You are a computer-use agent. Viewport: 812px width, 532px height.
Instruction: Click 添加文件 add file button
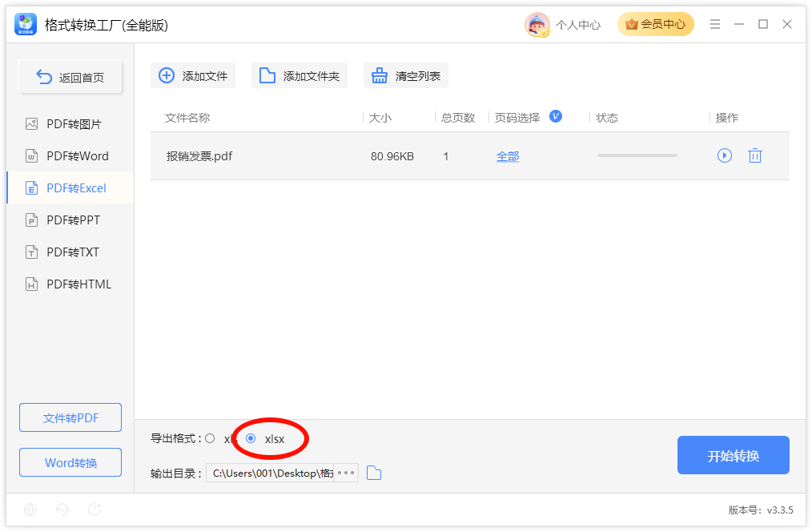coord(193,75)
